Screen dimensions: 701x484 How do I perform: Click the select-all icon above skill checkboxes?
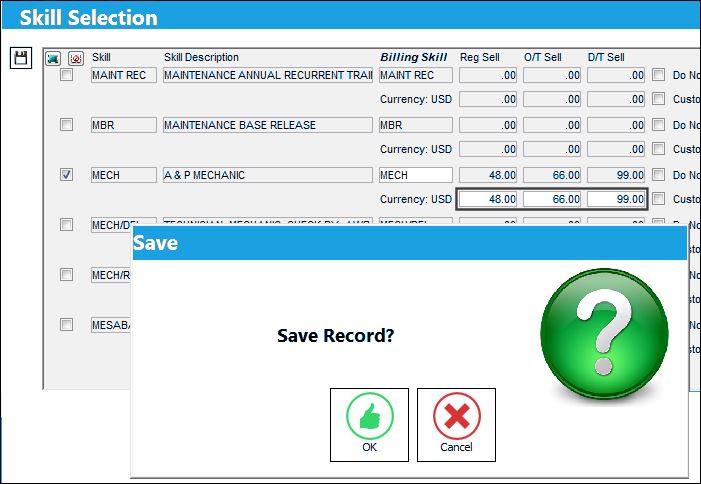(x=53, y=59)
